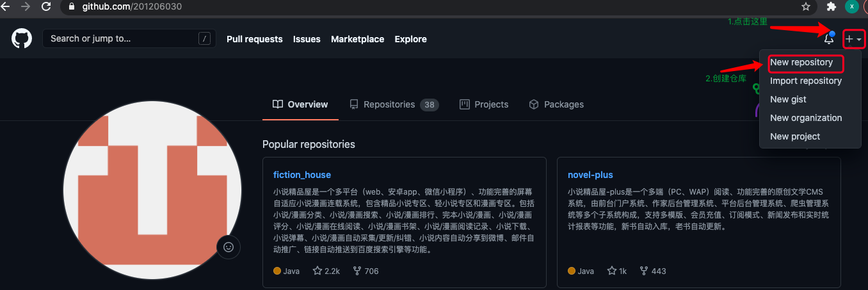Switch to the Projects tab
Image resolution: width=868 pixels, height=290 pixels.
pyautogui.click(x=484, y=104)
